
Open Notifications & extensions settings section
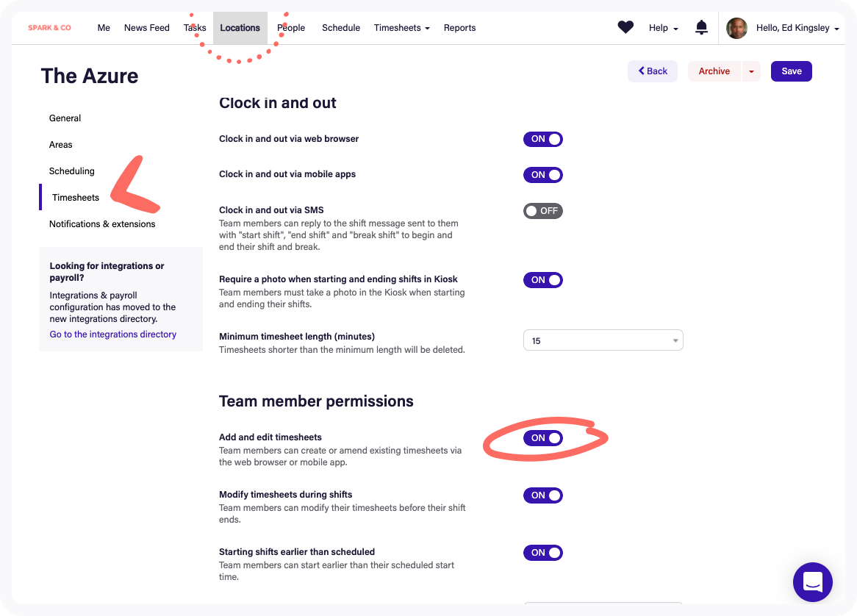102,224
